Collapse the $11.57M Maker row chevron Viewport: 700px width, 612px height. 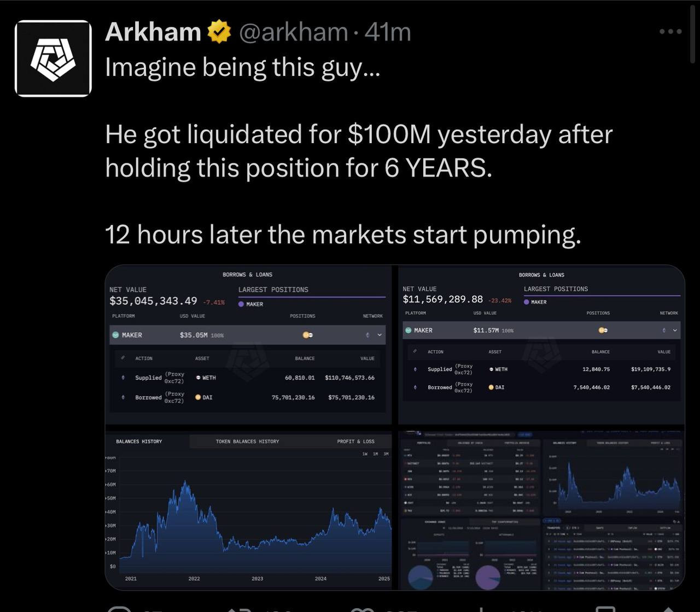point(675,330)
